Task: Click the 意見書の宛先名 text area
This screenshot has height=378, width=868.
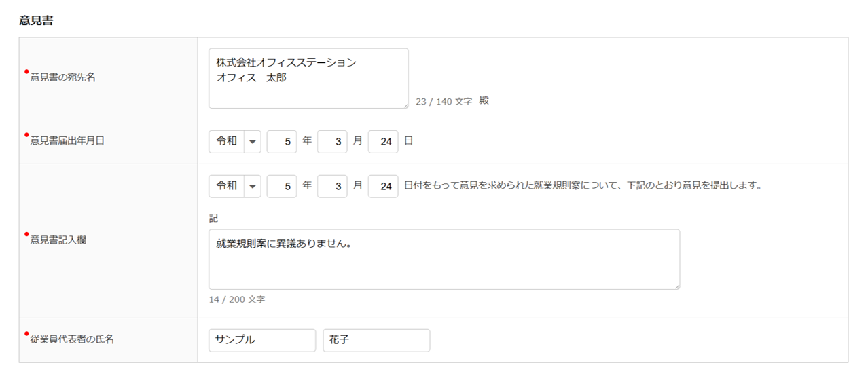Action: tap(308, 78)
